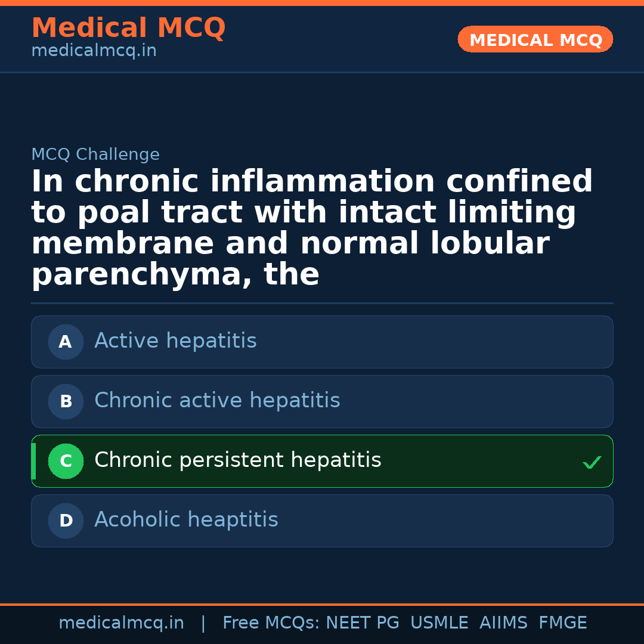Click the chronic inflammation question text

tap(312, 228)
